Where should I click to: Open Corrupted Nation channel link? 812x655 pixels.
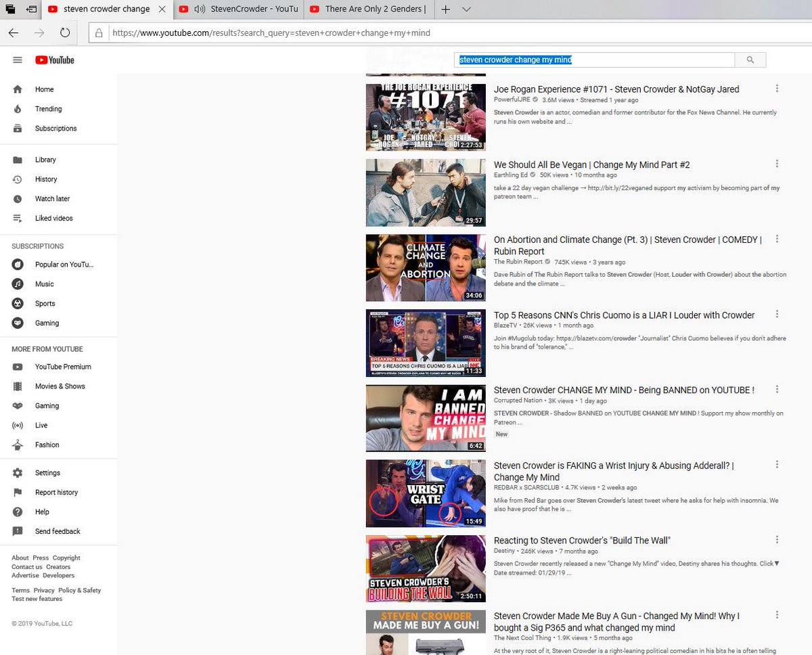click(x=518, y=401)
